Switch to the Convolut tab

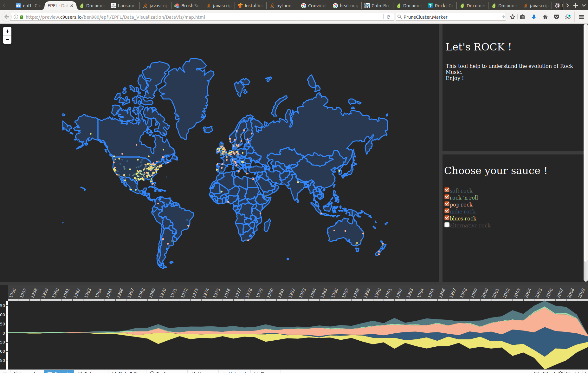[314, 5]
